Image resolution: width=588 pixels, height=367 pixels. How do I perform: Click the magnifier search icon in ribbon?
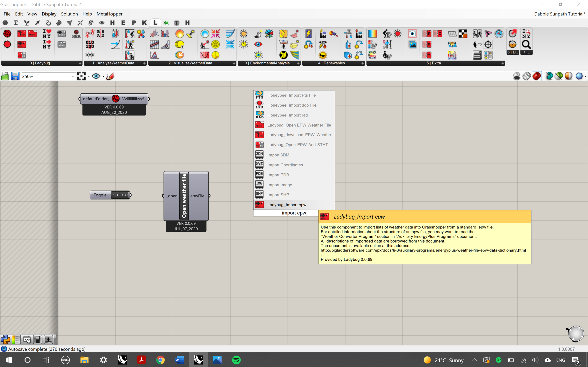pos(526,44)
